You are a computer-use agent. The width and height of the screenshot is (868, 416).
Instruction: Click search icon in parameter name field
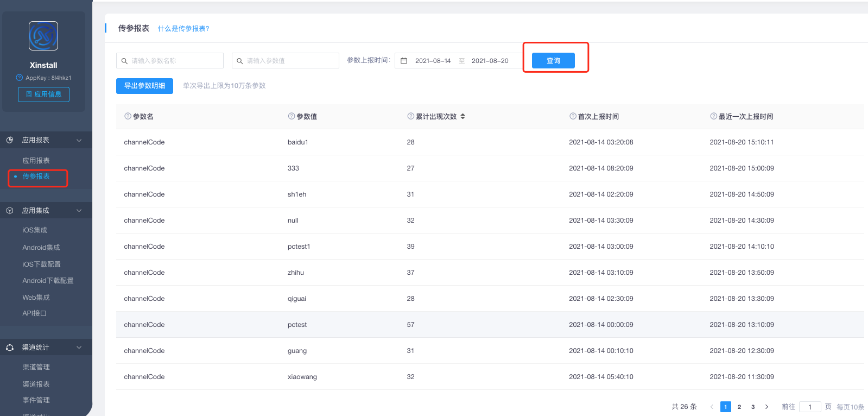click(124, 61)
